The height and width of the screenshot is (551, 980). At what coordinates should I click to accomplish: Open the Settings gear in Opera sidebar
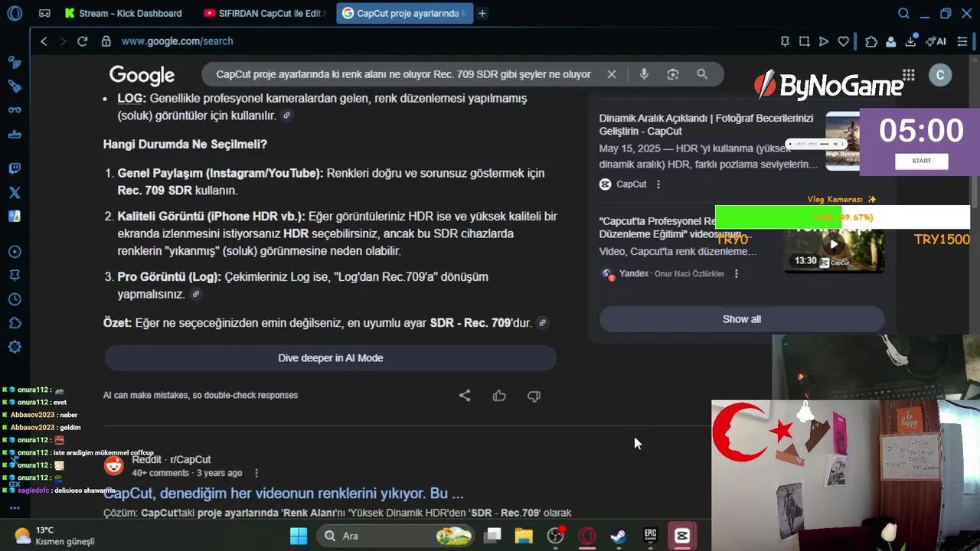(x=15, y=347)
